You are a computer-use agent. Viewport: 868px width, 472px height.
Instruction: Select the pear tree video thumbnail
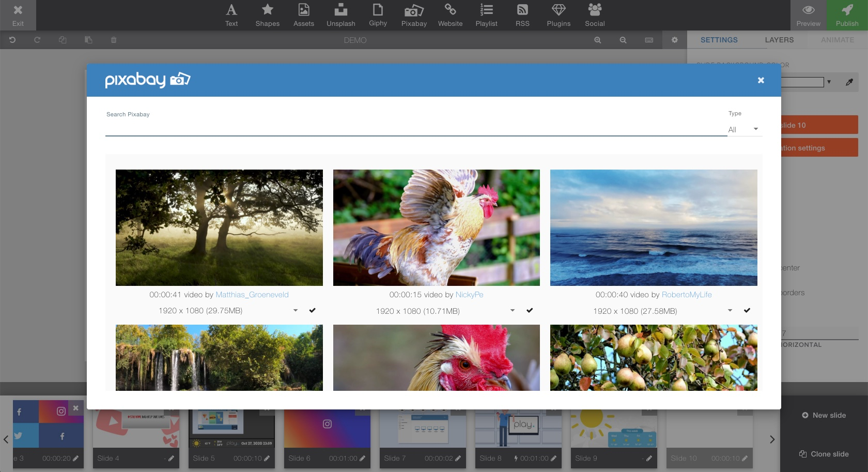pos(654,358)
